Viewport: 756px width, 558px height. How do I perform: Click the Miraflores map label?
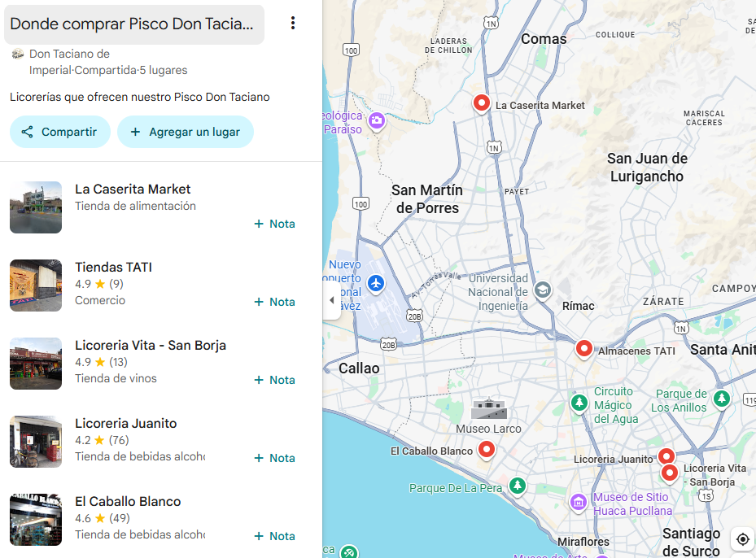coord(583,542)
